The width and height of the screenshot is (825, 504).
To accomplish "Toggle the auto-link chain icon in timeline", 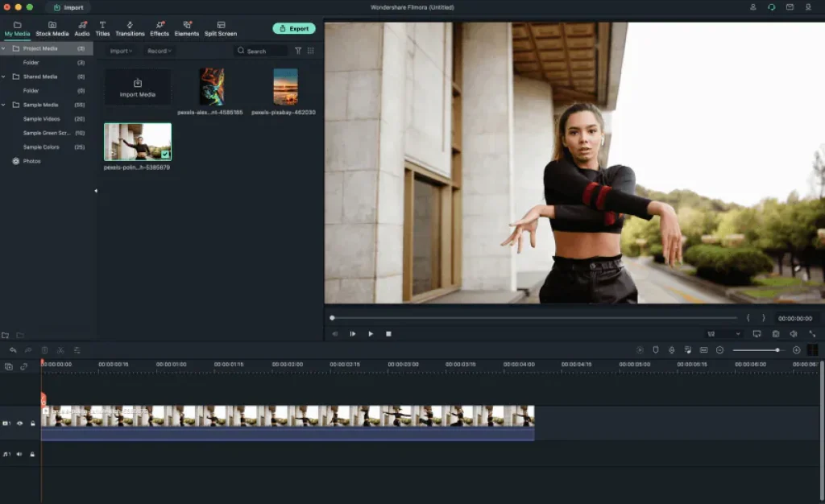I will point(24,367).
